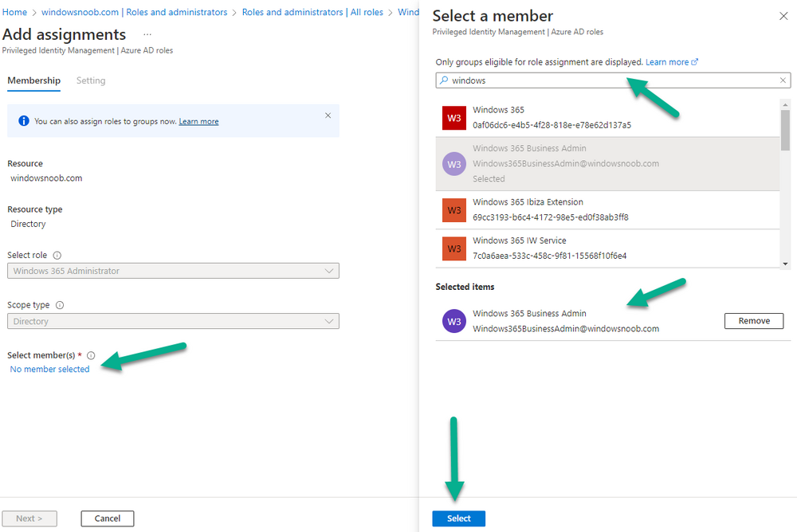Click the info icon beside Select role
This screenshot has width=797, height=532.
click(x=57, y=255)
